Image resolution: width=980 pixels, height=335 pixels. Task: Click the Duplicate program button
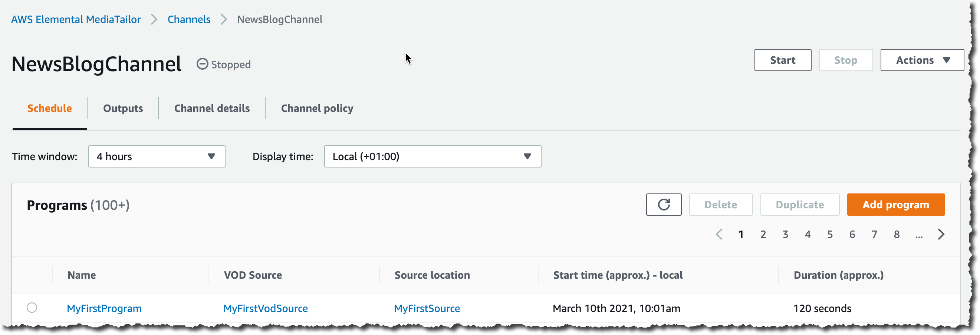coord(800,205)
